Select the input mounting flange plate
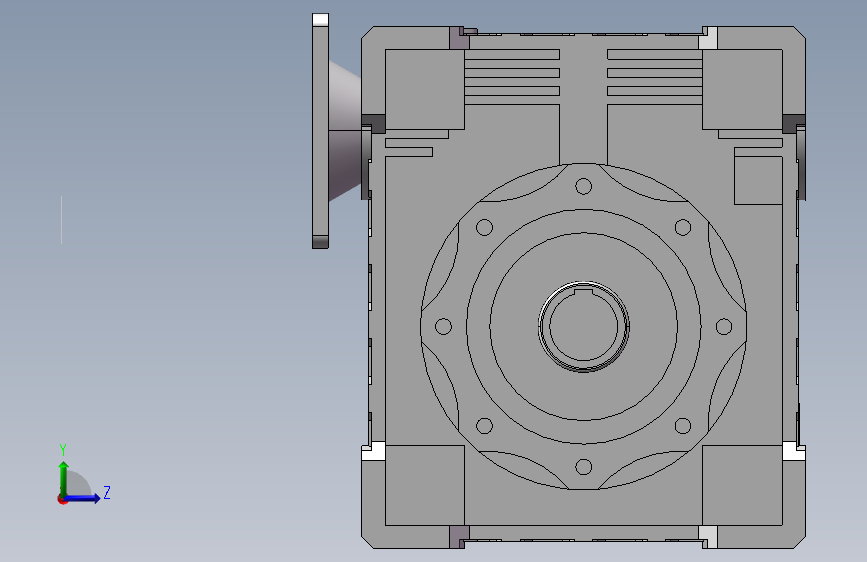 coord(321,131)
